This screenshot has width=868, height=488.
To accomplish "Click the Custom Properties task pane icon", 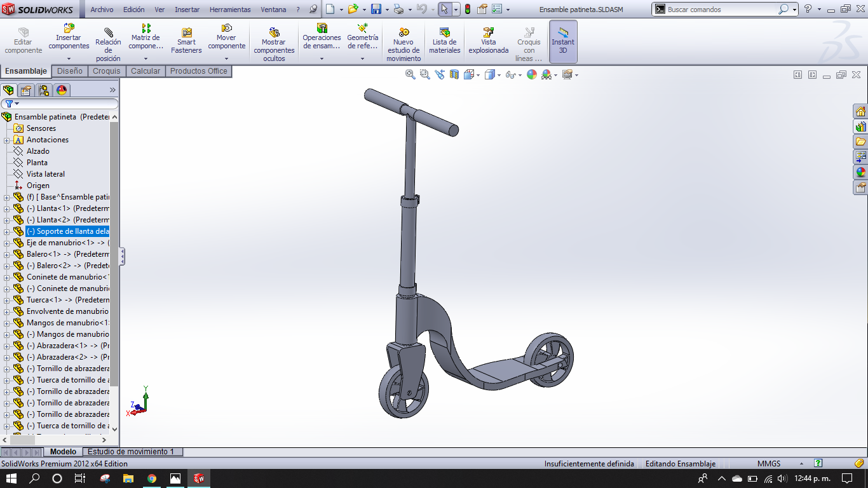I will click(860, 187).
